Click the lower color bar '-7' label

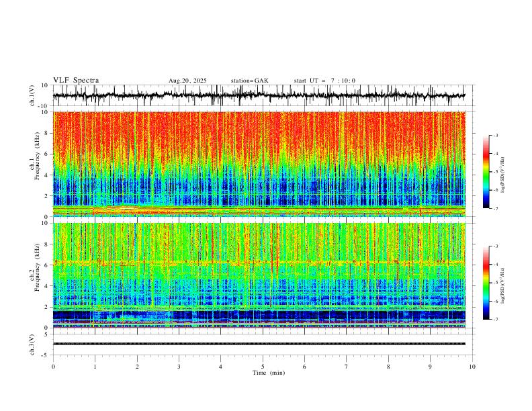pyautogui.click(x=496, y=320)
